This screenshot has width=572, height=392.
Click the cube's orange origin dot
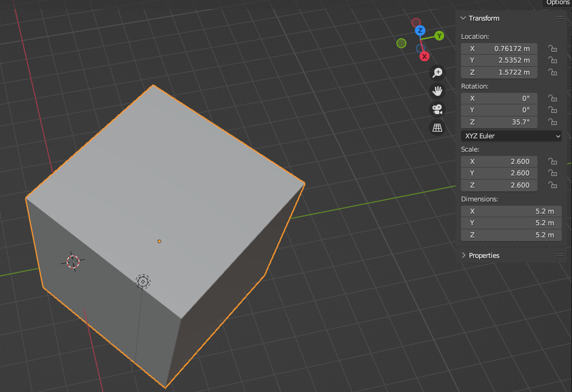159,242
